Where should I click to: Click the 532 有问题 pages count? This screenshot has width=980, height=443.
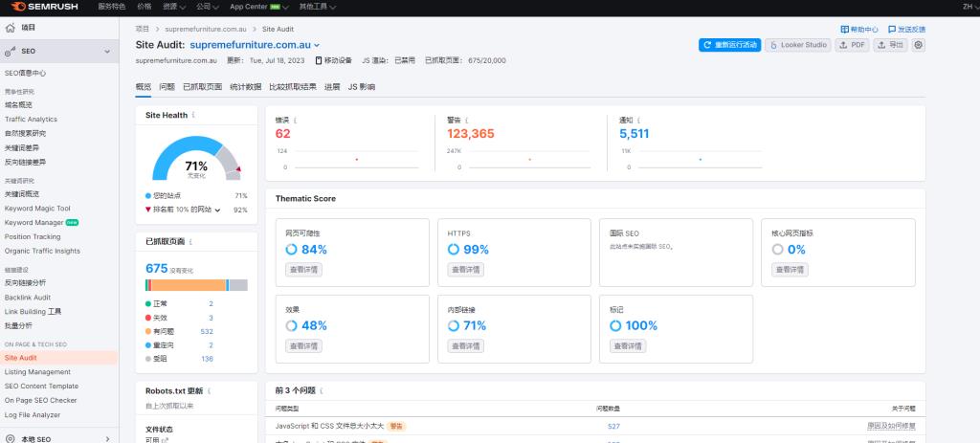[207, 332]
